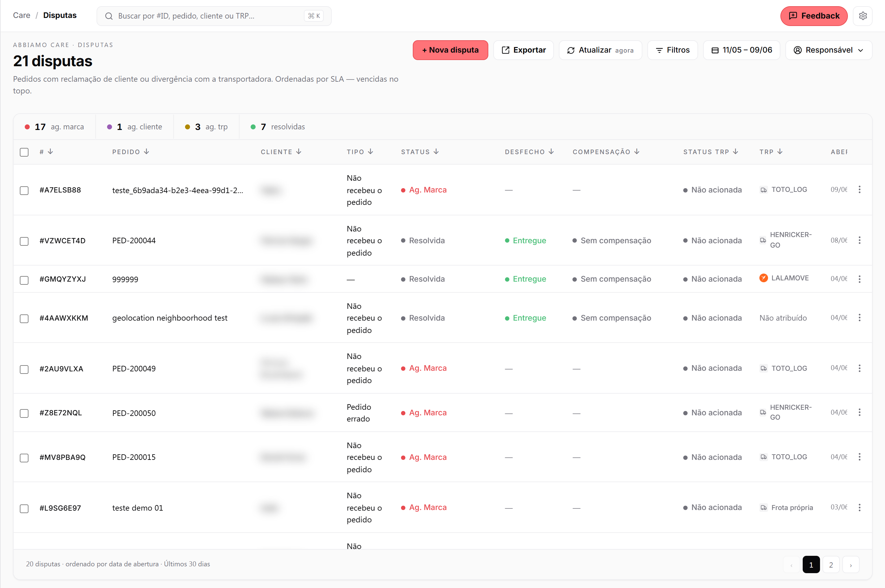Navigate to Care breadcrumb link
885x588 pixels.
click(22, 15)
